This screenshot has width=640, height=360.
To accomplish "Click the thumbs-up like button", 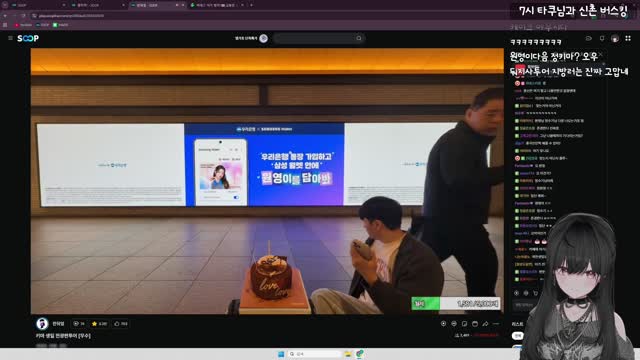I will click(121, 324).
